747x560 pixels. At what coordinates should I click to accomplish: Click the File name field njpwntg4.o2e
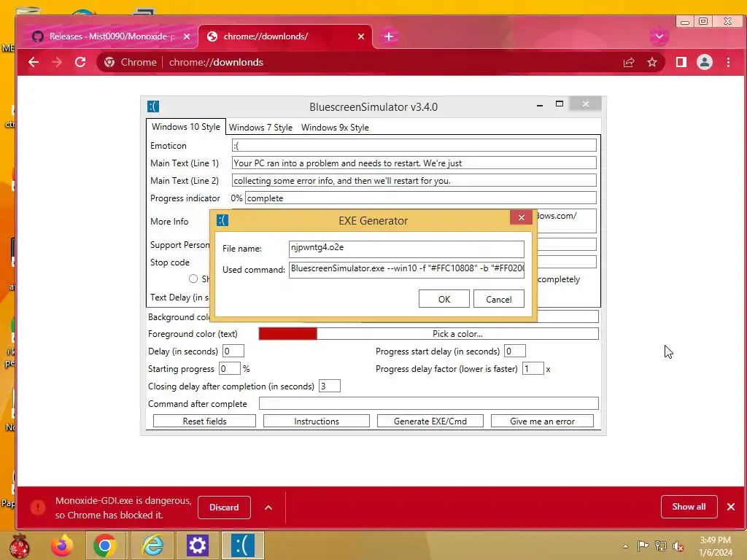[x=406, y=248]
